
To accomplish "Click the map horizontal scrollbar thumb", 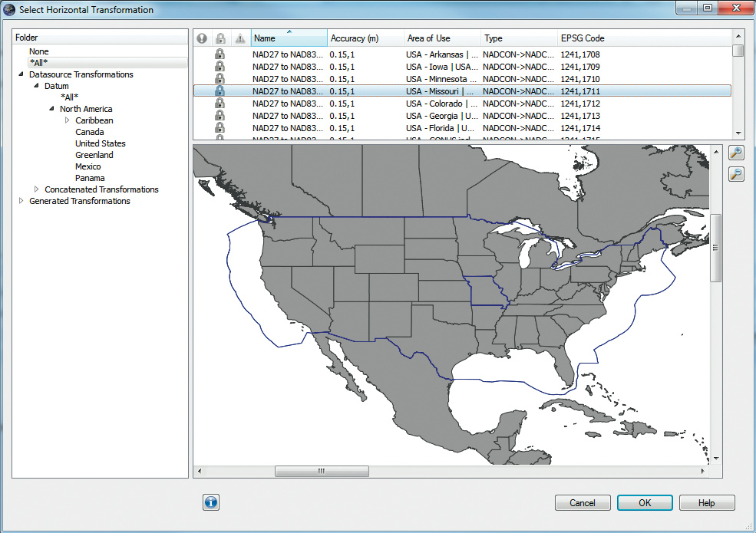I will (321, 472).
